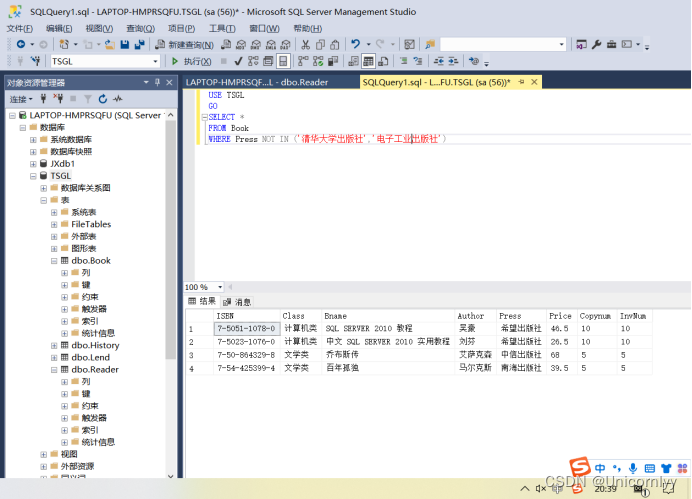Screen dimensions: 692x499
Task: Click the Undo arrow icon
Action: tap(355, 44)
